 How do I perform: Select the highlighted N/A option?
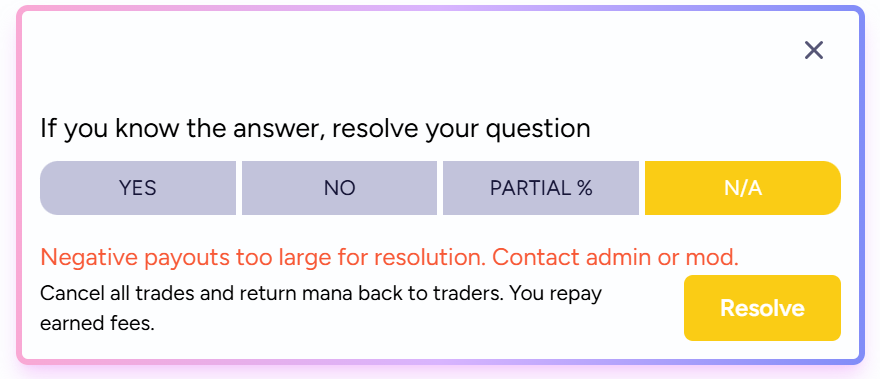742,188
